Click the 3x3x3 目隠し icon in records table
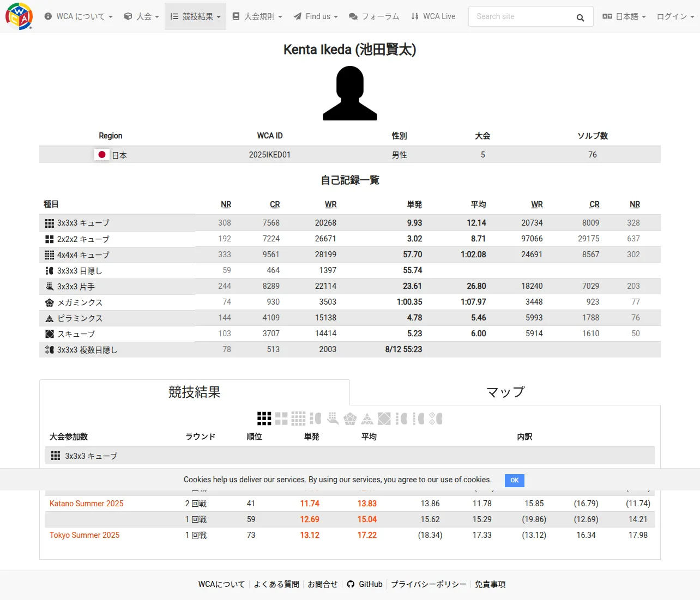 coord(50,270)
